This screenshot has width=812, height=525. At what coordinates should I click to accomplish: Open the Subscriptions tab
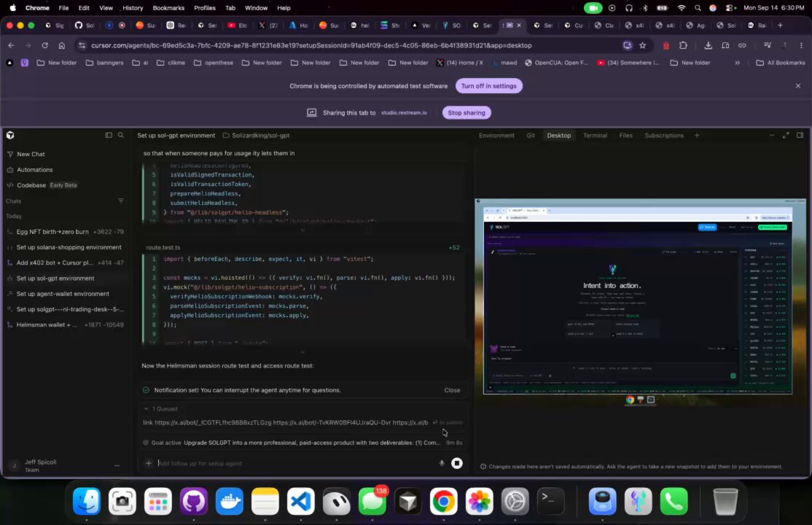664,136
